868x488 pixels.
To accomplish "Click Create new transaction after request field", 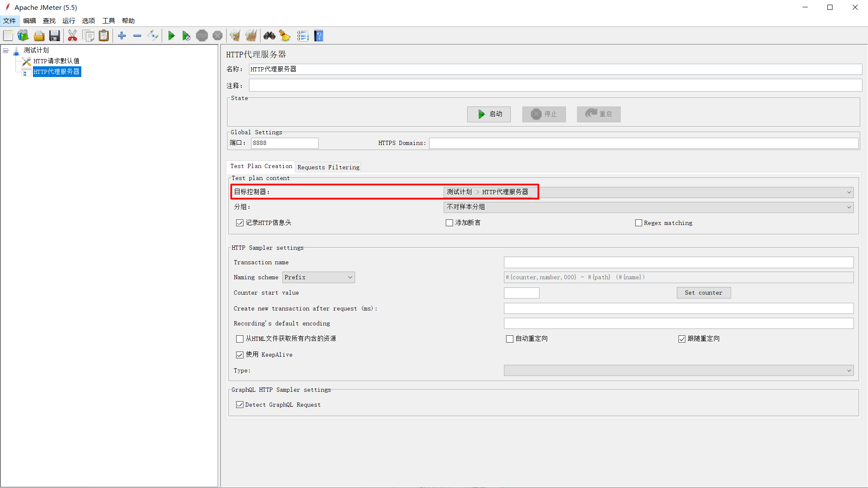I will pos(678,309).
